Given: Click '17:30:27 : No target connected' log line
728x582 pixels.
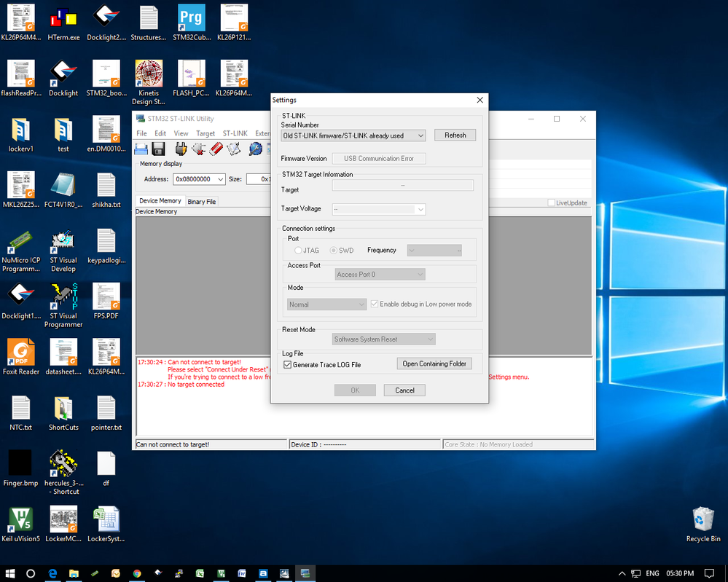Looking at the screenshot, I should (181, 385).
